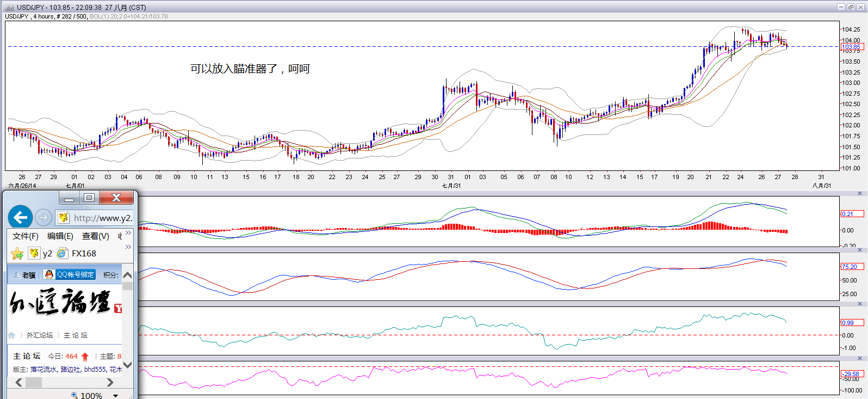Open moderator 落花流水 profile link
This screenshot has height=399, width=868.
coord(44,370)
